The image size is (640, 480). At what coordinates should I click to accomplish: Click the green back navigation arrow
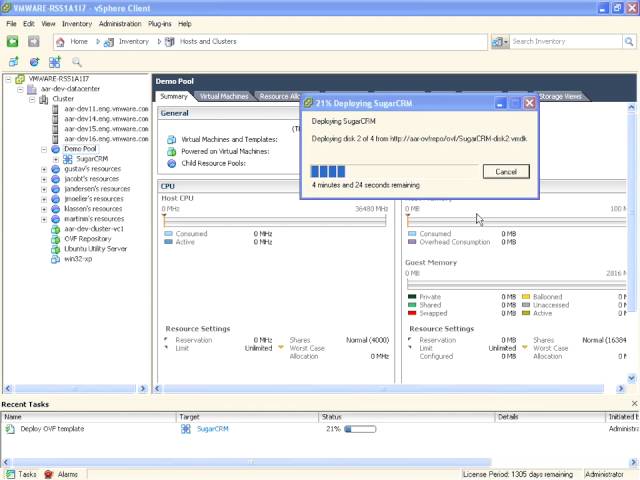[12, 41]
